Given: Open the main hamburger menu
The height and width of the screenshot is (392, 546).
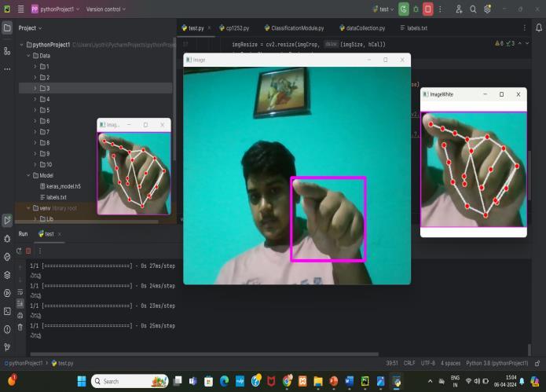Looking at the screenshot, I should [x=21, y=9].
